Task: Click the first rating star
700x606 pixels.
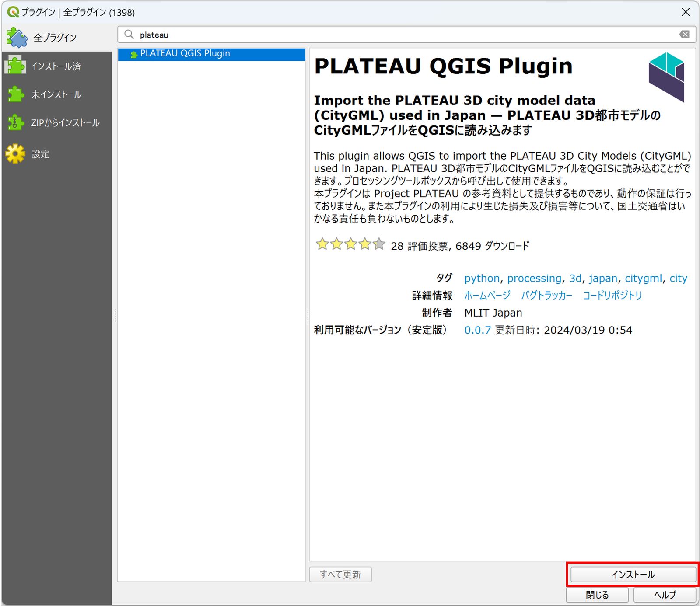Action: (322, 244)
